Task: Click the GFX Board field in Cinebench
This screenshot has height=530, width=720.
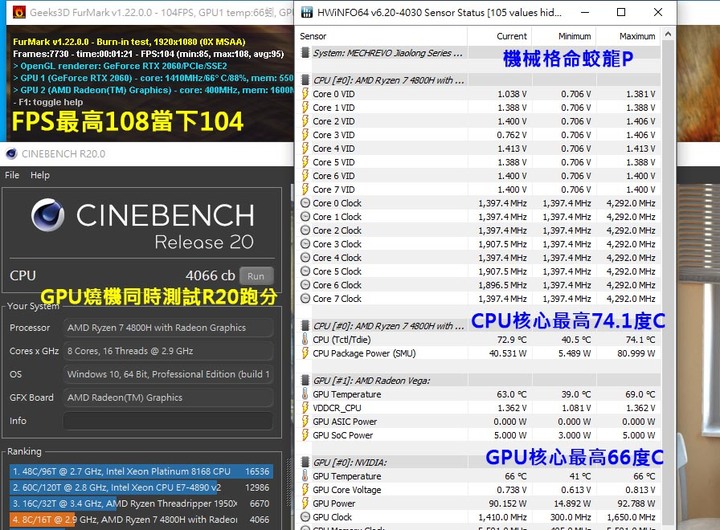Action: [168, 398]
